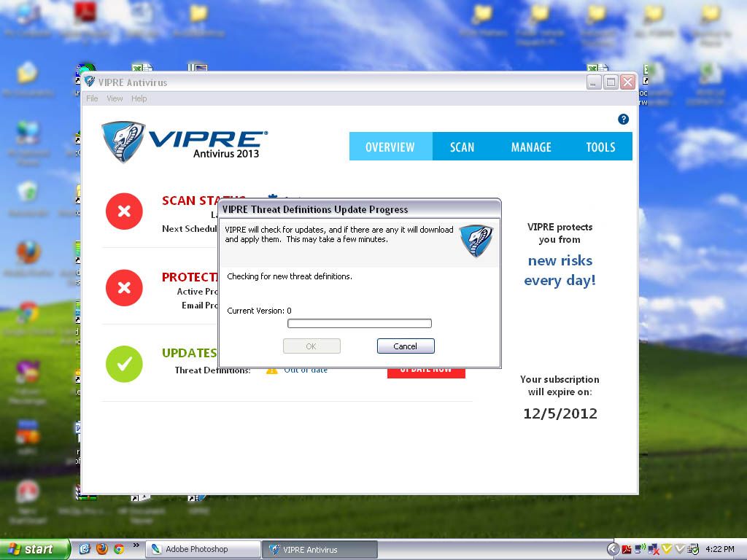Click the 'new risks every day!' text
The width and height of the screenshot is (747, 560).
click(x=560, y=271)
